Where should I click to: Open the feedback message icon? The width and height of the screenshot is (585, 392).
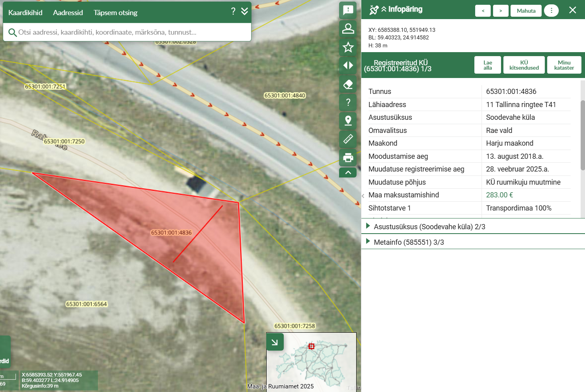coord(348,10)
